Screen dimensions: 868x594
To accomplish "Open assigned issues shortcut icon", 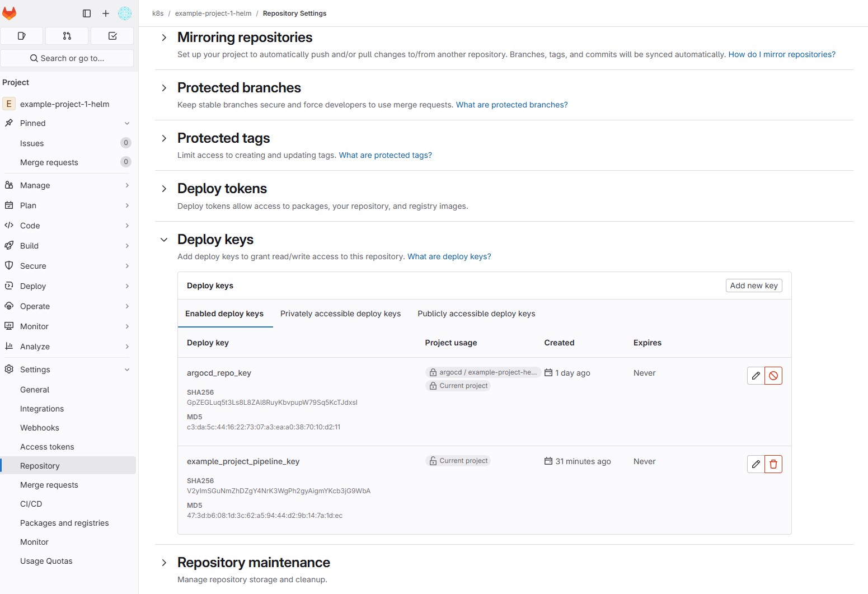I will [x=22, y=36].
